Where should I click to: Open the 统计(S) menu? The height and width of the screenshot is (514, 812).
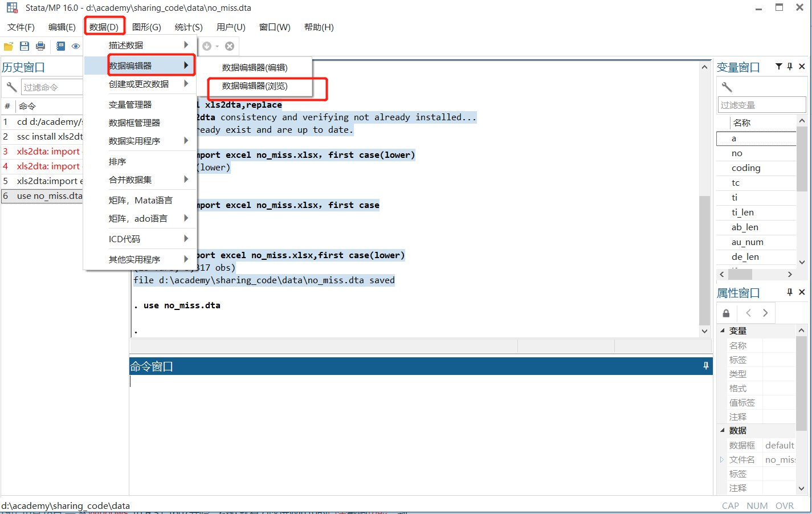click(x=188, y=27)
